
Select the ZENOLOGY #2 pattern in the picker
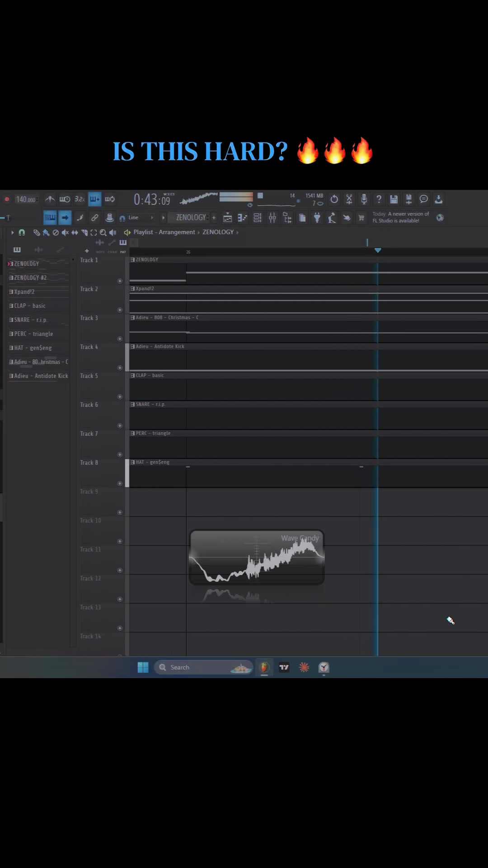pyautogui.click(x=38, y=278)
